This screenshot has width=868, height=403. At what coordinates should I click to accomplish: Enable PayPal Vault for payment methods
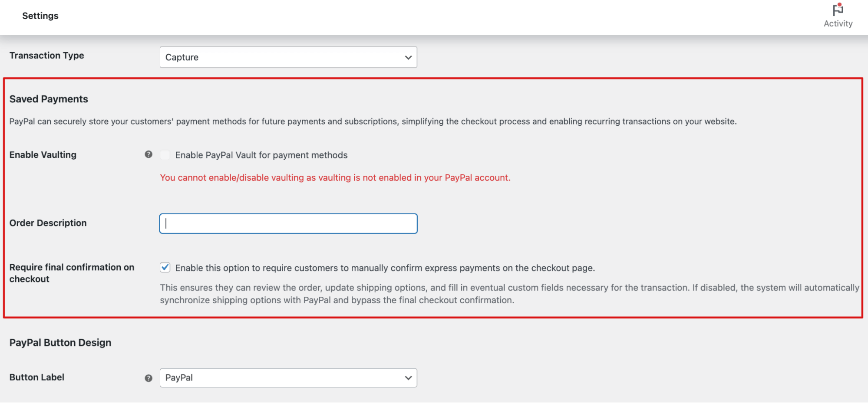pyautogui.click(x=165, y=155)
